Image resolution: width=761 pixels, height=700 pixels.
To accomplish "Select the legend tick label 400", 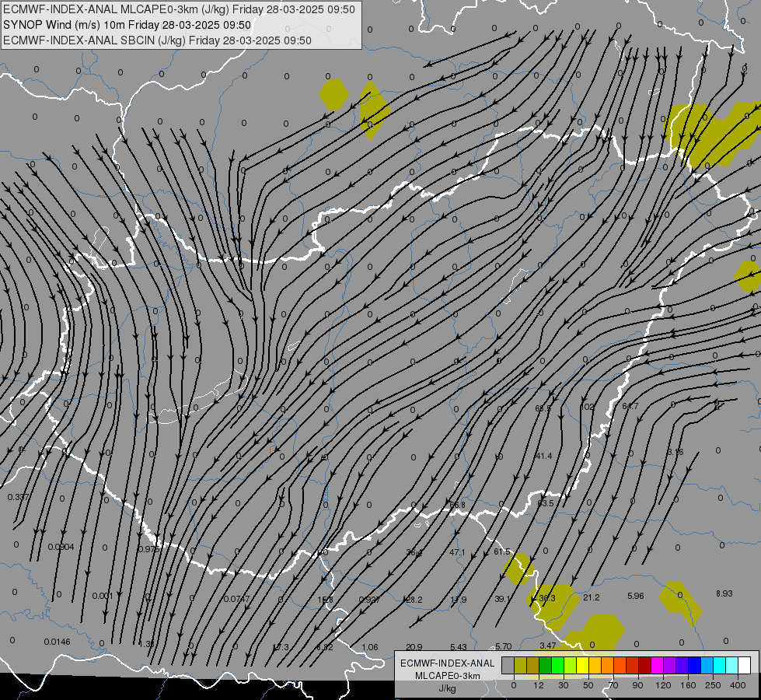I will 738,685.
